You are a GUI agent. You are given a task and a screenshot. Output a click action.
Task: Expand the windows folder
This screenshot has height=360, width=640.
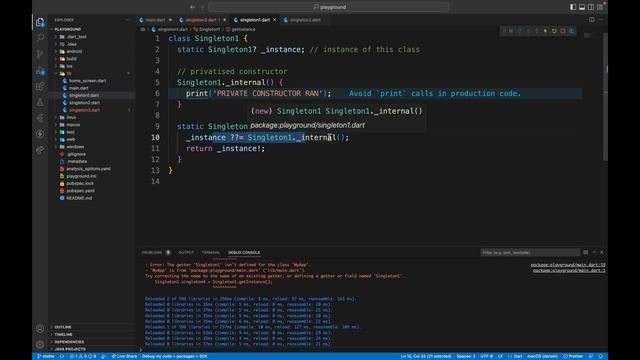92,147
